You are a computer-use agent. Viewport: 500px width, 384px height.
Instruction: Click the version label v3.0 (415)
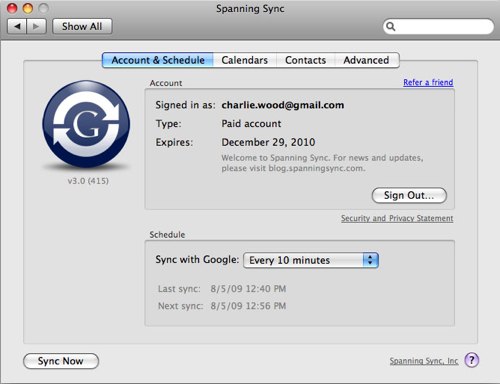tap(88, 181)
